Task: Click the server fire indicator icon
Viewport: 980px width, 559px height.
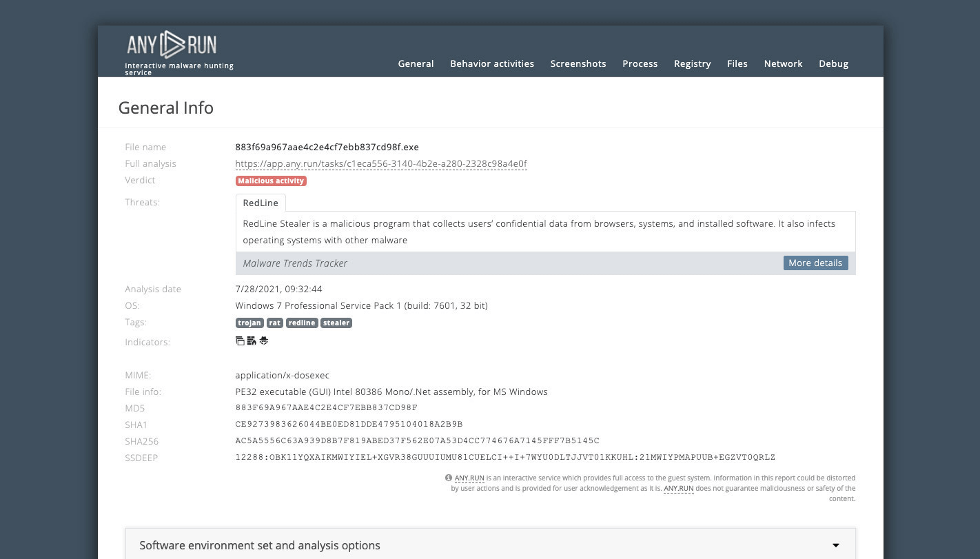Action: tap(252, 341)
